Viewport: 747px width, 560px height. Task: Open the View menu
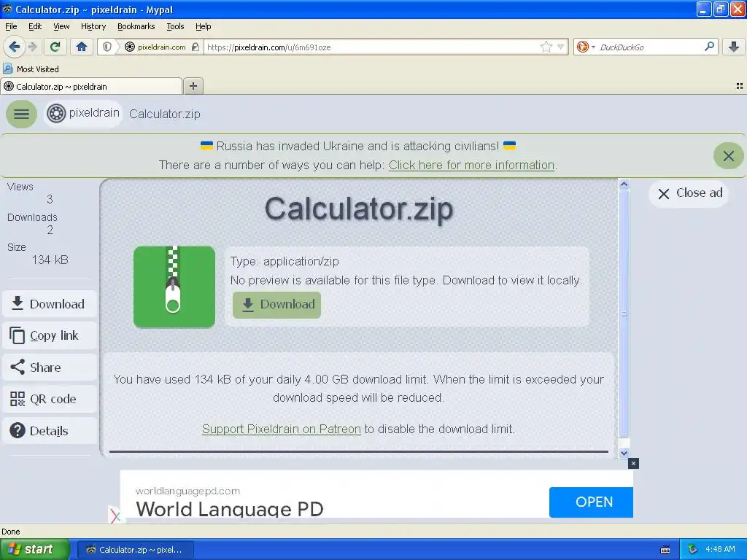tap(61, 26)
